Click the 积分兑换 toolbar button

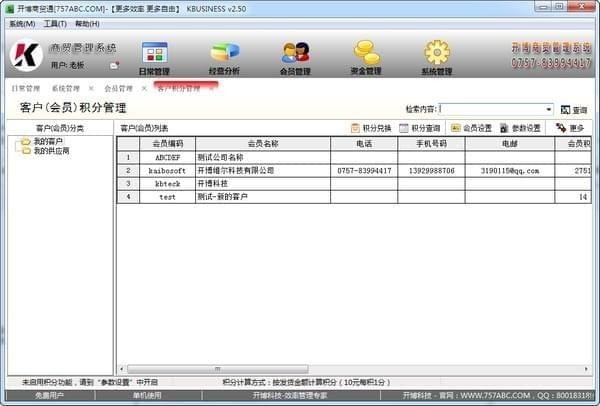coord(371,128)
